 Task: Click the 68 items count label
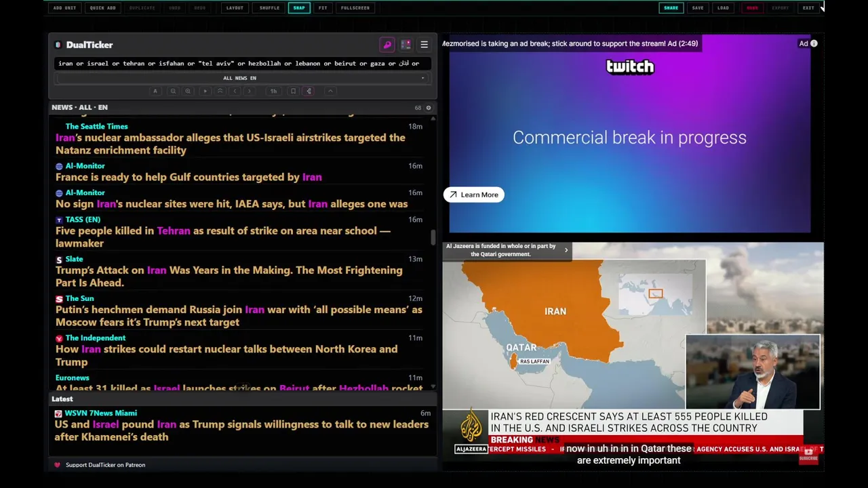coord(418,108)
